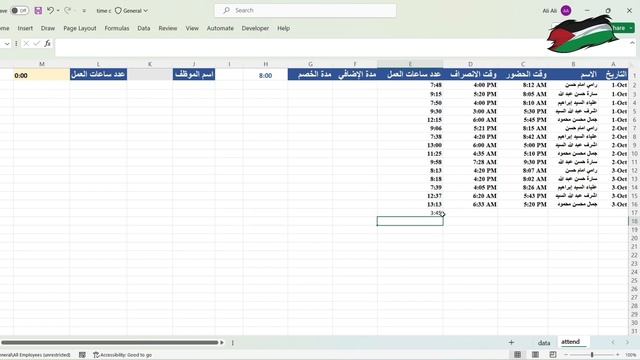
Task: Select column header H
Action: point(266,64)
